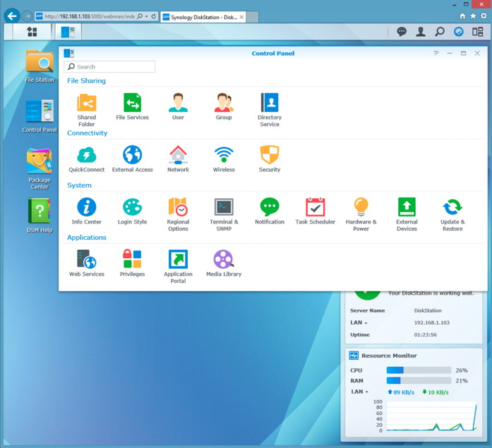Viewport: 492px width, 448px height.
Task: Click the Connectivity section heading
Action: tap(88, 133)
